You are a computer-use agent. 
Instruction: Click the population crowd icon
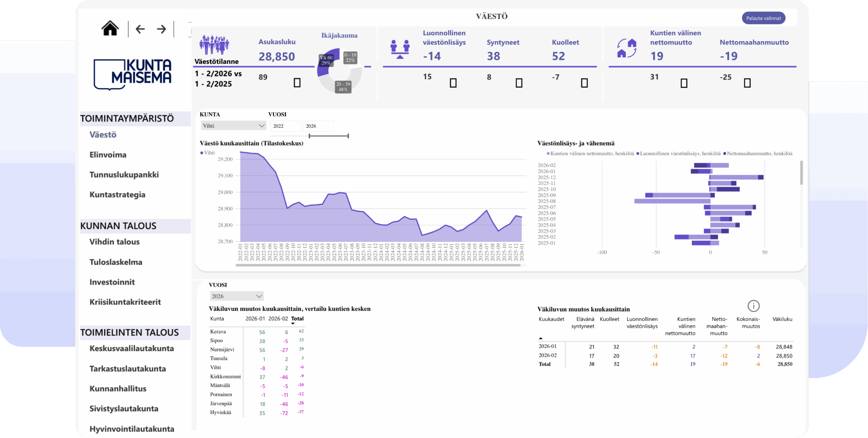(x=214, y=44)
